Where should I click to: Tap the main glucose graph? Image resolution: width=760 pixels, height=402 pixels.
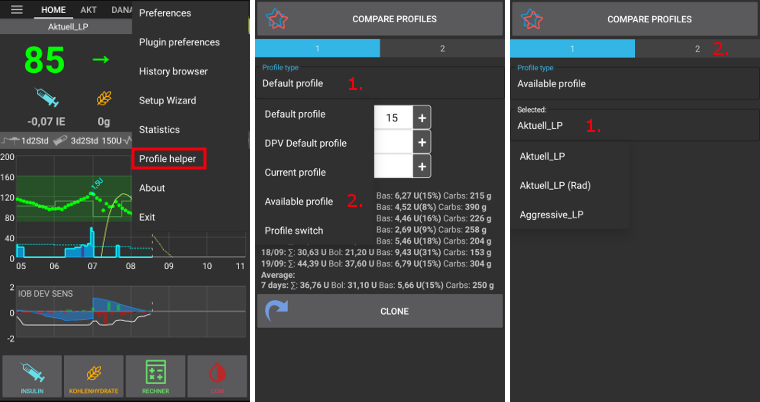point(73,206)
